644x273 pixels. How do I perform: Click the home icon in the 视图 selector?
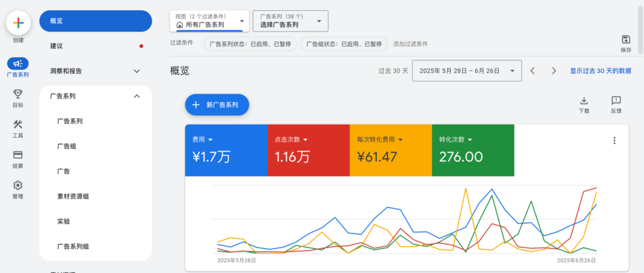pyautogui.click(x=179, y=25)
